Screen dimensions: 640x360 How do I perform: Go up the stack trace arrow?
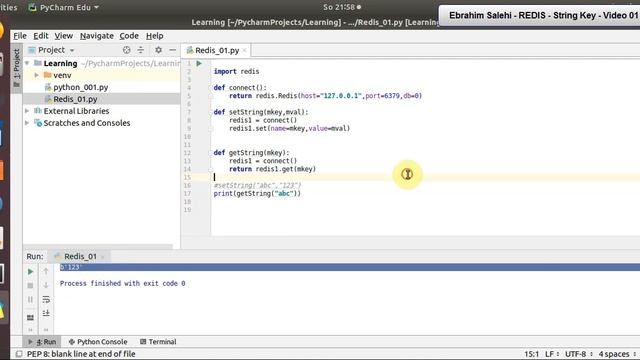pos(46,271)
